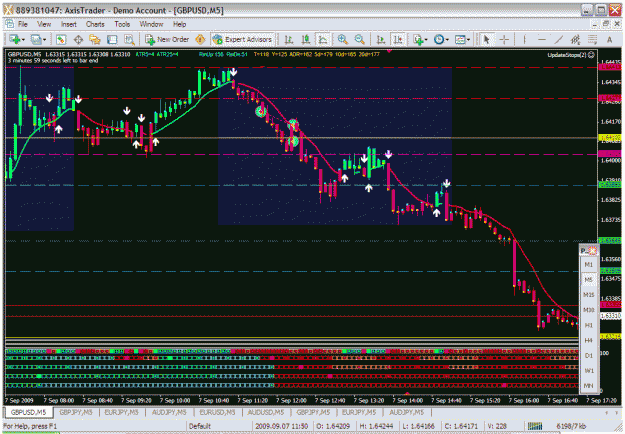Switch to line chart display
Viewport: 625px width, 434px height.
[x=322, y=39]
